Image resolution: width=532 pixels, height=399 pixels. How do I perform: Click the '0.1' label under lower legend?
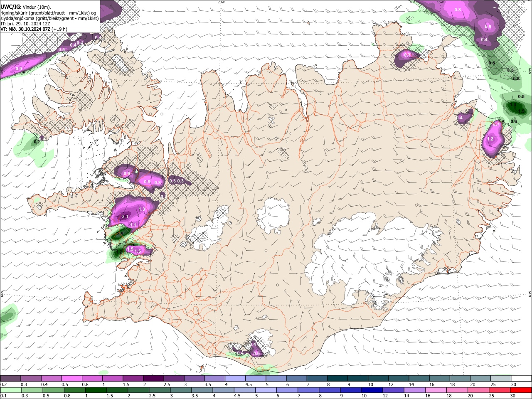pyautogui.click(x=3, y=396)
